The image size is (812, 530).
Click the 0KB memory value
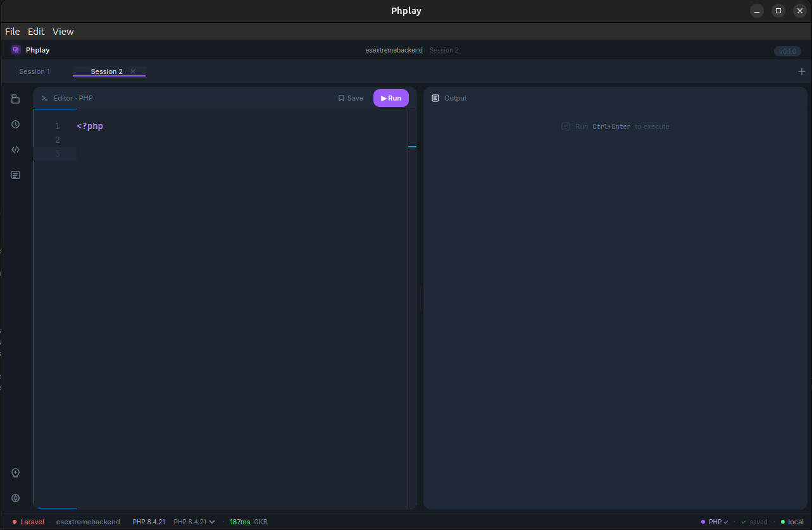click(261, 522)
